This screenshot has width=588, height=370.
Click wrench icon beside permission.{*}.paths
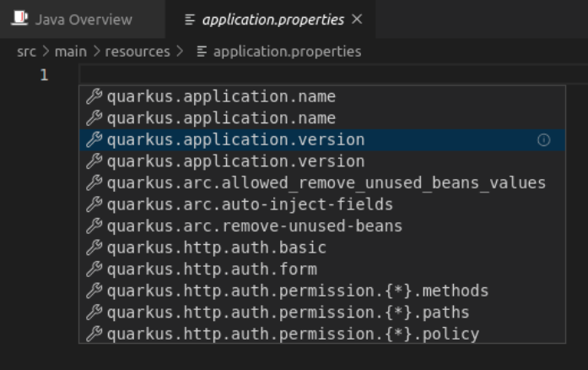coord(94,313)
